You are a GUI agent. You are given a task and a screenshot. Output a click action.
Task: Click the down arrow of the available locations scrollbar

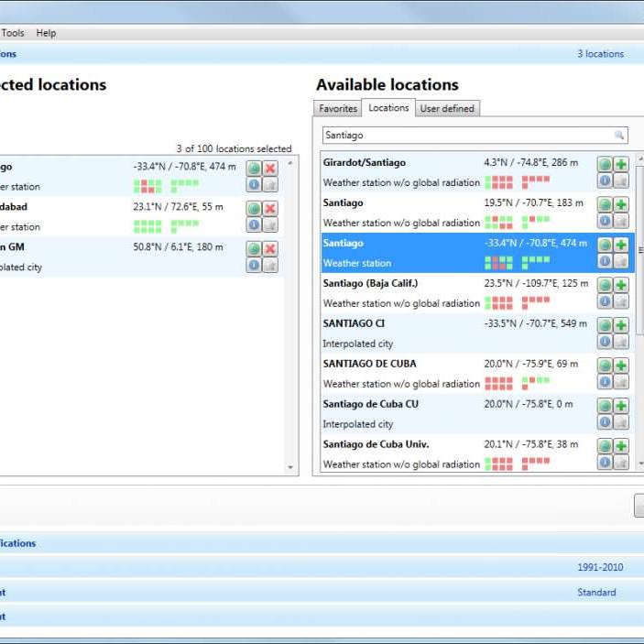coord(640,464)
